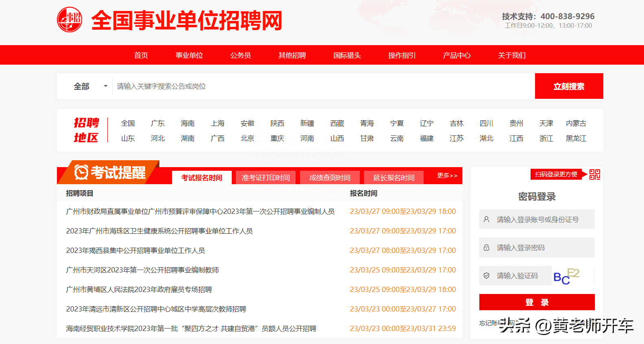
Task: Click the alarm clock exam reminder icon
Action: pyautogui.click(x=81, y=172)
